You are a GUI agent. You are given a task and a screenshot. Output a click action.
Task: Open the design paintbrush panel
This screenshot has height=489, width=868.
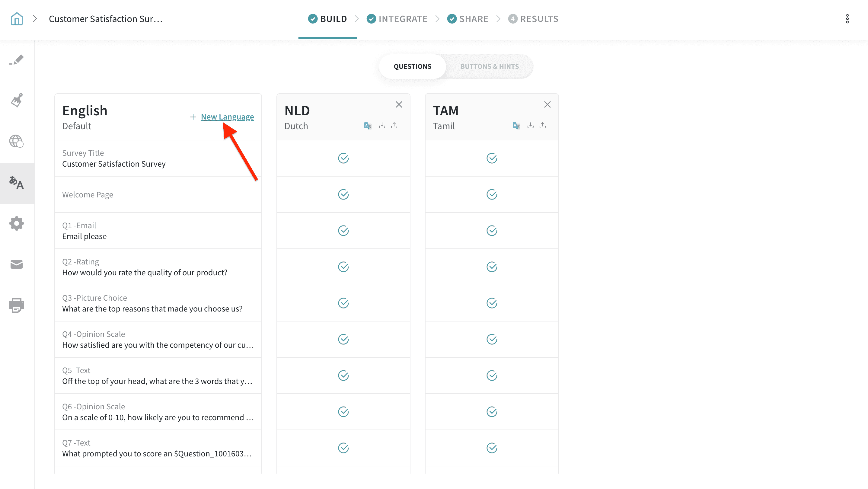(17, 100)
